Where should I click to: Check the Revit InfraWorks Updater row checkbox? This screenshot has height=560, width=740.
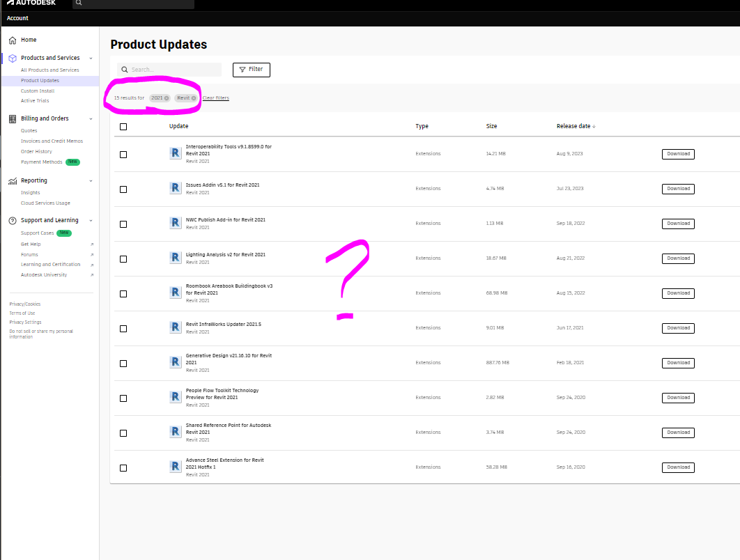point(123,329)
